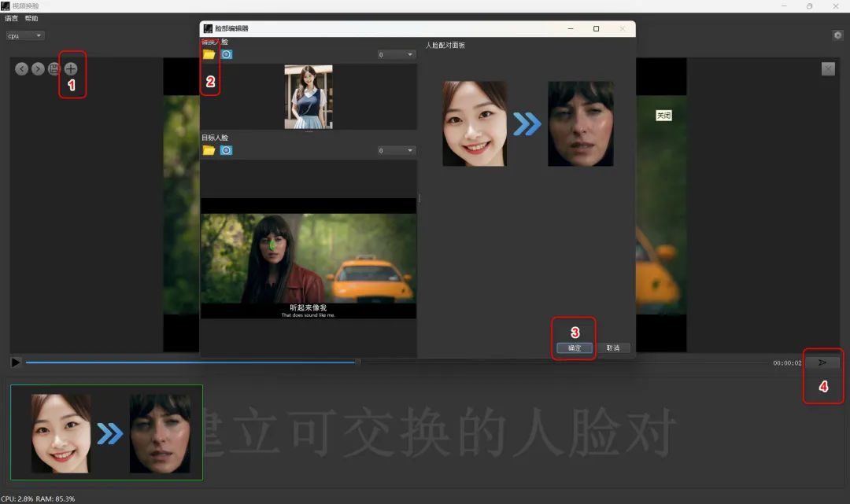
Task: Open the 帮助 menu
Action: pyautogui.click(x=31, y=18)
